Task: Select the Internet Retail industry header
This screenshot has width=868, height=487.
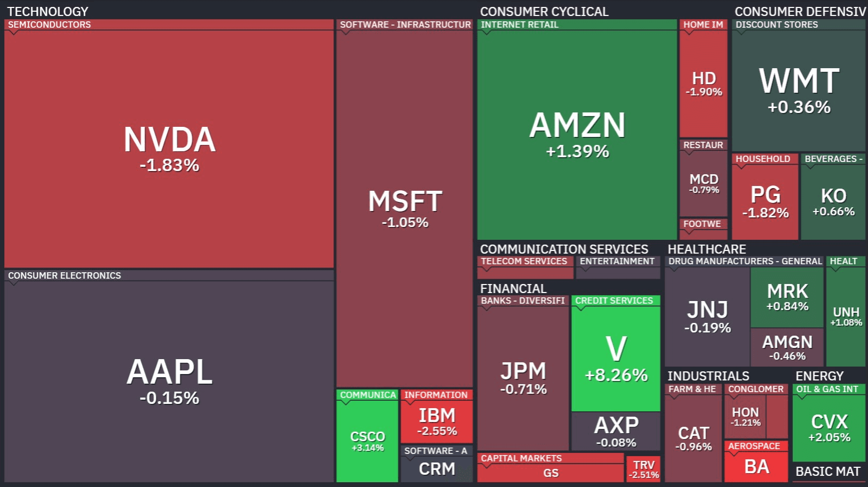Action: [x=520, y=25]
